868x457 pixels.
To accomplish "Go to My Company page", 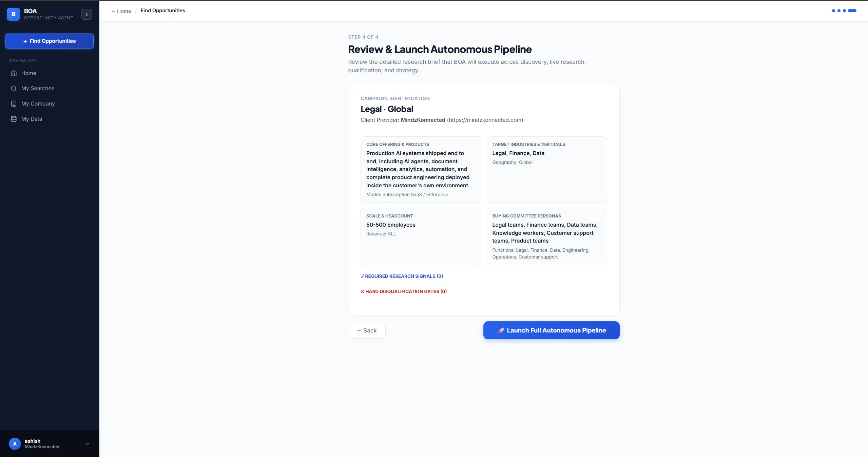I will click(50, 103).
